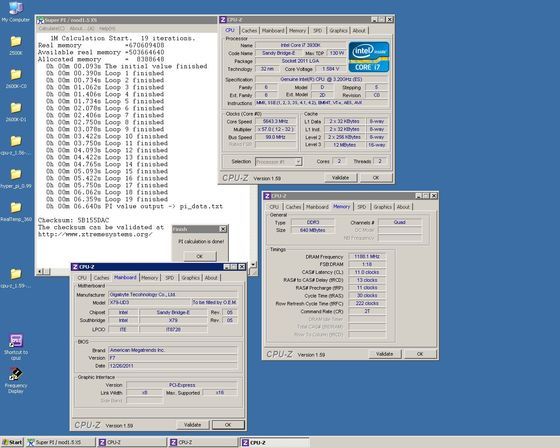Click the 'American Megatrends Inc.' BIOS brand field
The width and height of the screenshot is (560, 448).
coord(172,350)
